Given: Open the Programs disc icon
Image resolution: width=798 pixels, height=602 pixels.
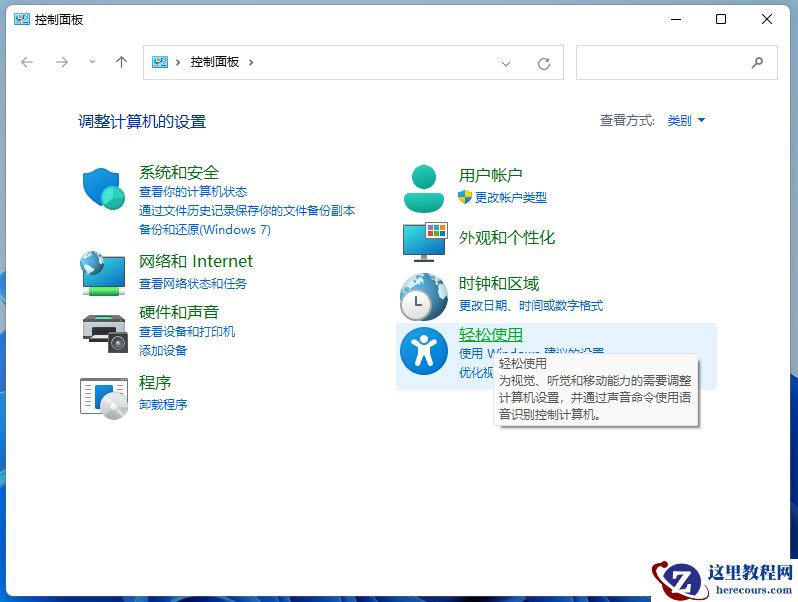Looking at the screenshot, I should [104, 398].
